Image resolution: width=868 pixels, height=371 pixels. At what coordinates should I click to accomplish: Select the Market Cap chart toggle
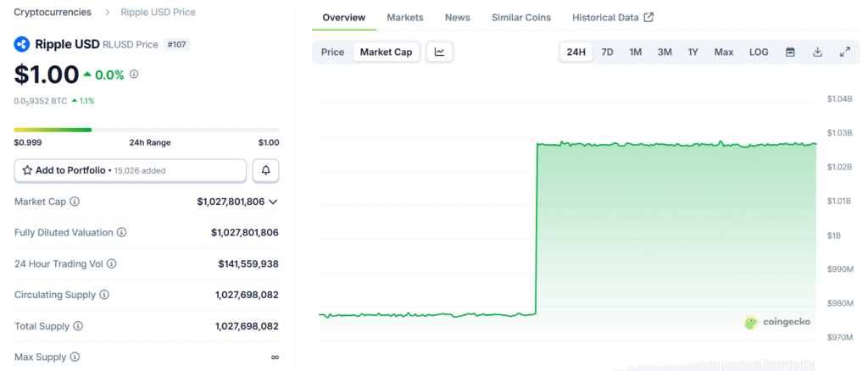(387, 52)
